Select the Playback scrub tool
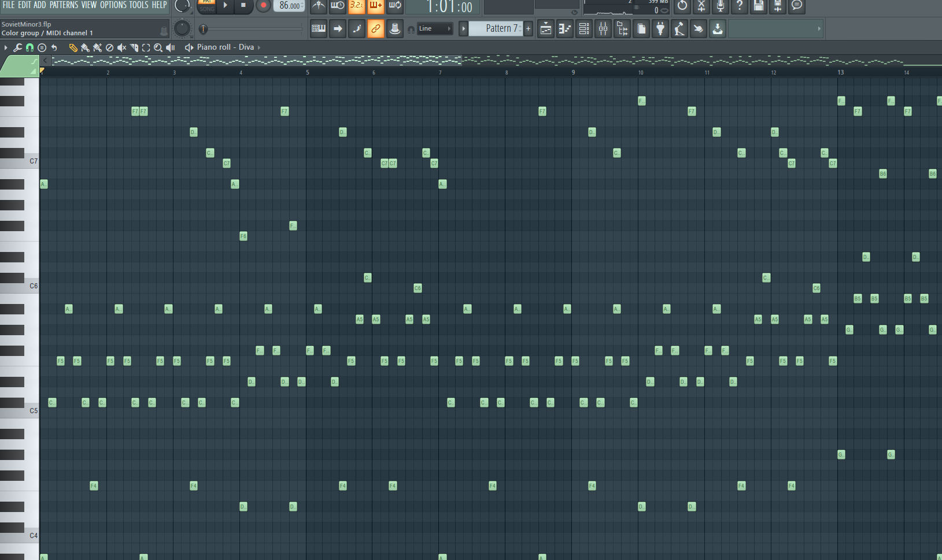 (171, 47)
